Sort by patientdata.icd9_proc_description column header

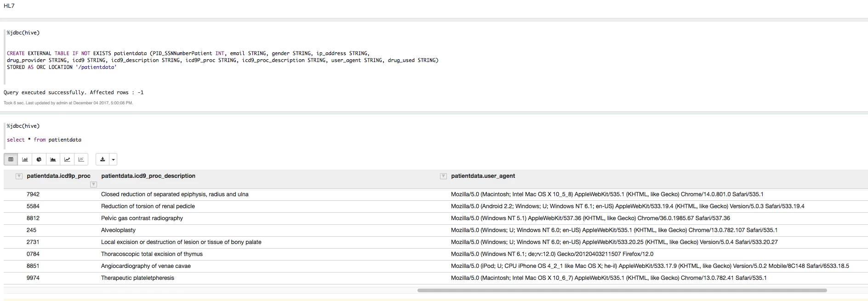point(148,176)
